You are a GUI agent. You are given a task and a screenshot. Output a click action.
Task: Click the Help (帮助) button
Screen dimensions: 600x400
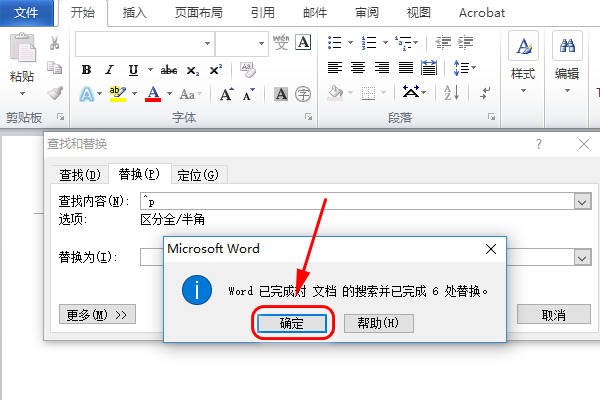click(x=378, y=323)
